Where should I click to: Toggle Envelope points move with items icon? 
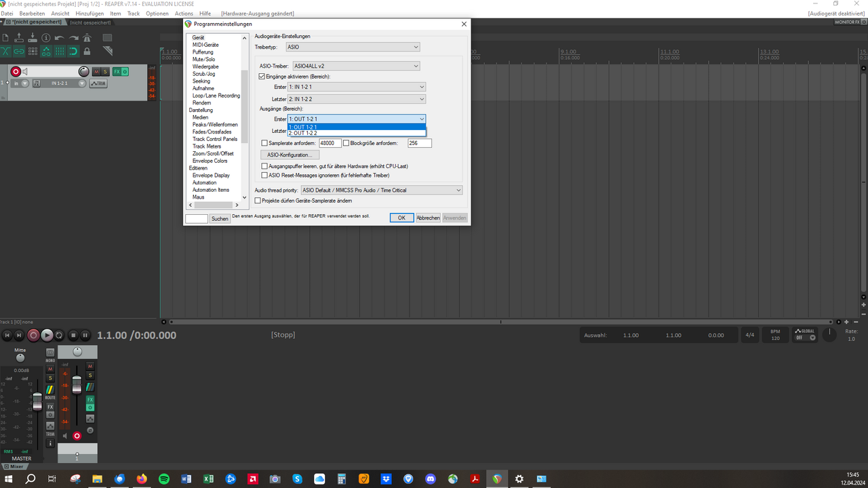point(46,51)
